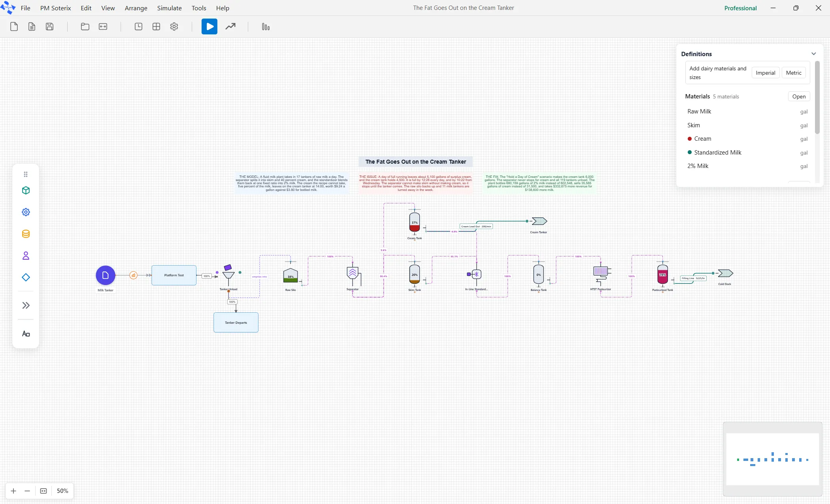Click the save disk icon in toolbar
This screenshot has height=504, width=830.
(x=49, y=26)
